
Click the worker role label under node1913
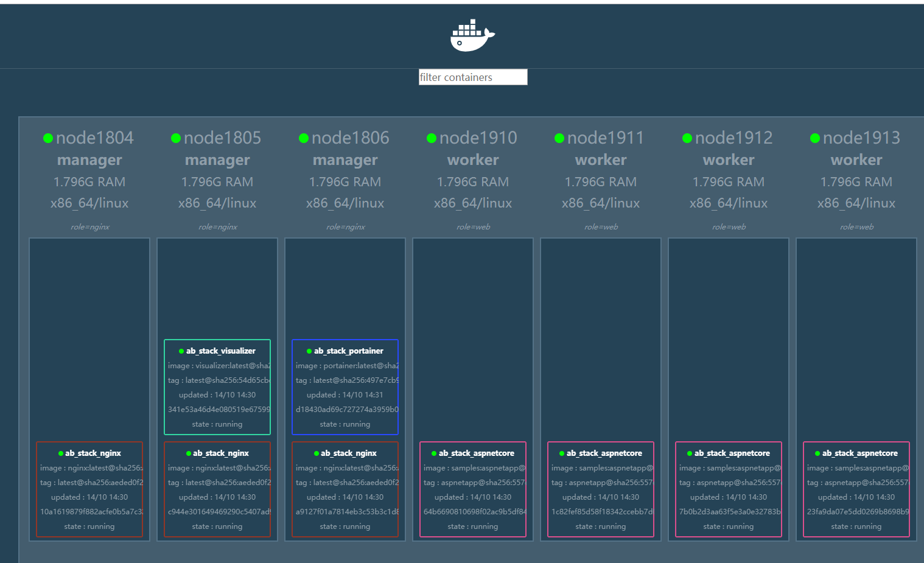pos(856,160)
